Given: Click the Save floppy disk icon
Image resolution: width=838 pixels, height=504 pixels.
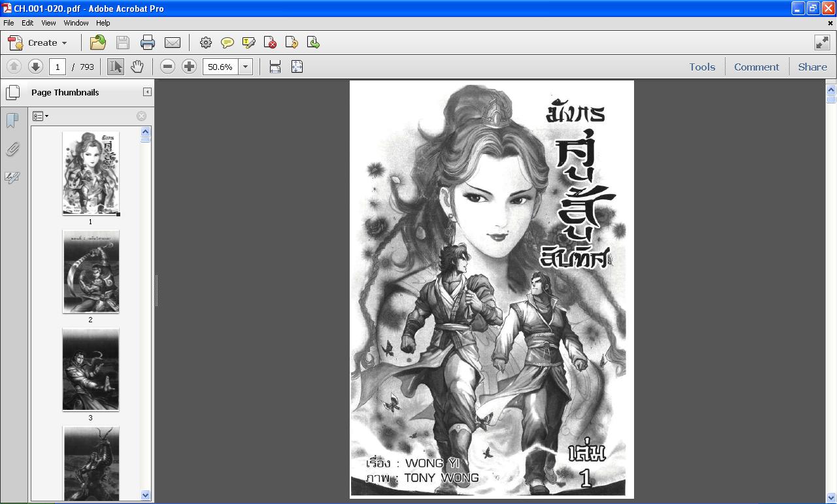Looking at the screenshot, I should pyautogui.click(x=123, y=42).
